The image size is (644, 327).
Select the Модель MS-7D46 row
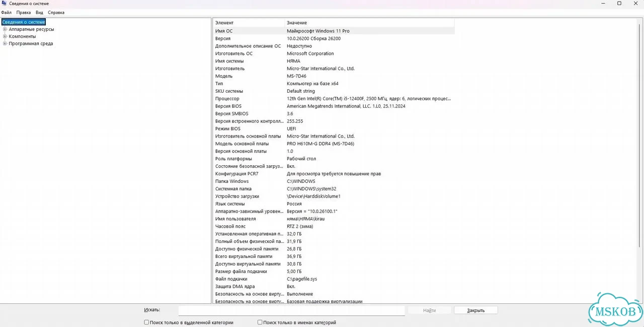(334, 76)
